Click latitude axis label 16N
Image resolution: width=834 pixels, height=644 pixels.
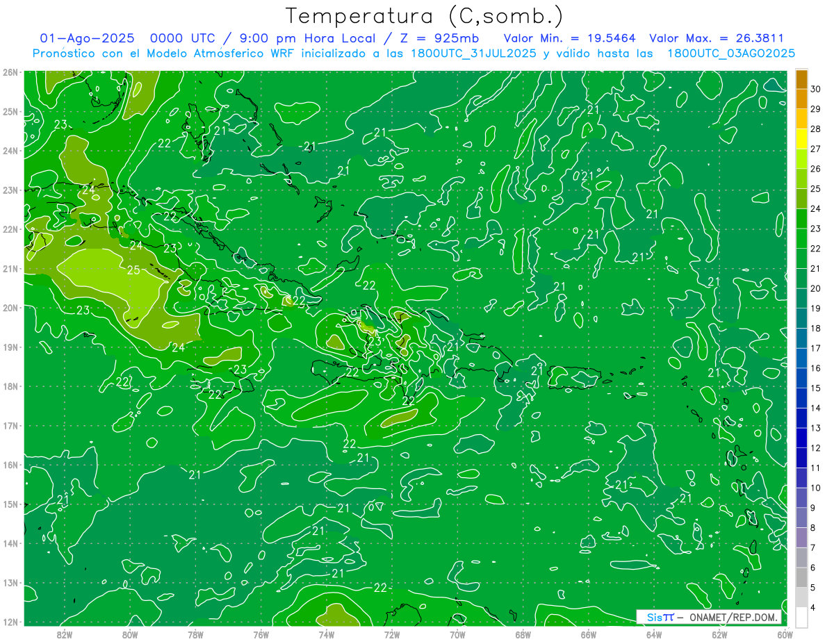click(10, 465)
